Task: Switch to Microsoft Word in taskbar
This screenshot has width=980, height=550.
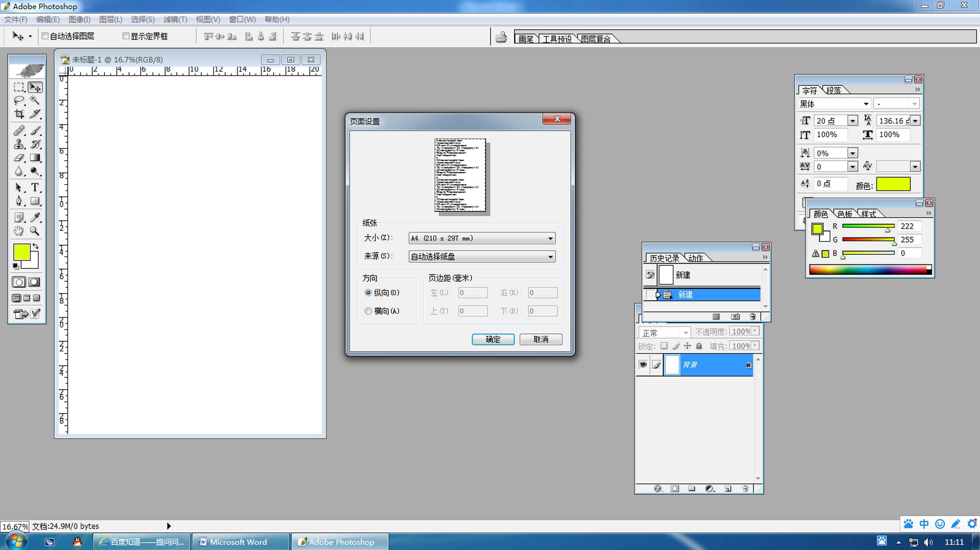Action: point(239,542)
